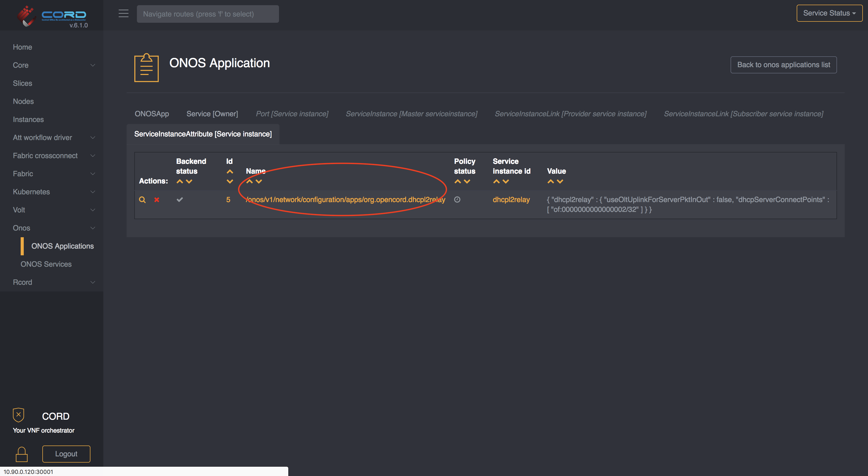Expand the Core sidebar section

coord(52,65)
